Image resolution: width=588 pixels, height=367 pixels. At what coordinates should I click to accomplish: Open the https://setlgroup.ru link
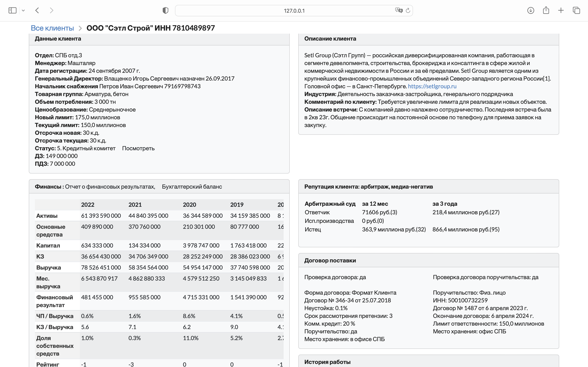click(432, 86)
